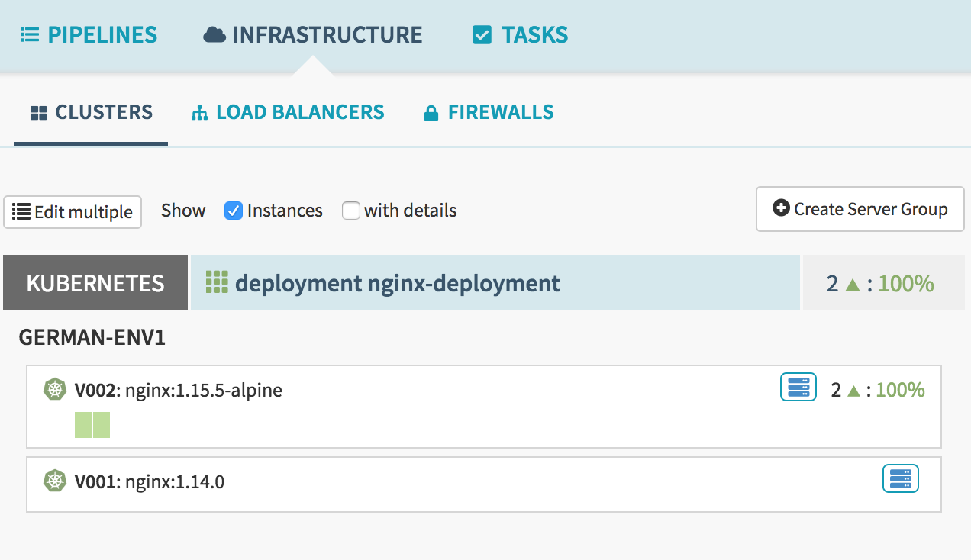Click the padlock icon next to Firewalls
The width and height of the screenshot is (971, 560).
[x=431, y=114]
